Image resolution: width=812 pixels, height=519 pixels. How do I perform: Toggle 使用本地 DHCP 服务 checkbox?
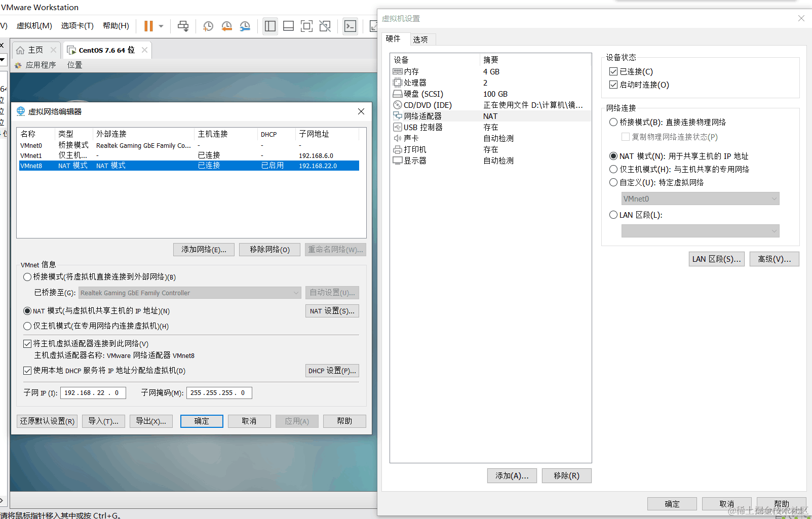click(27, 371)
